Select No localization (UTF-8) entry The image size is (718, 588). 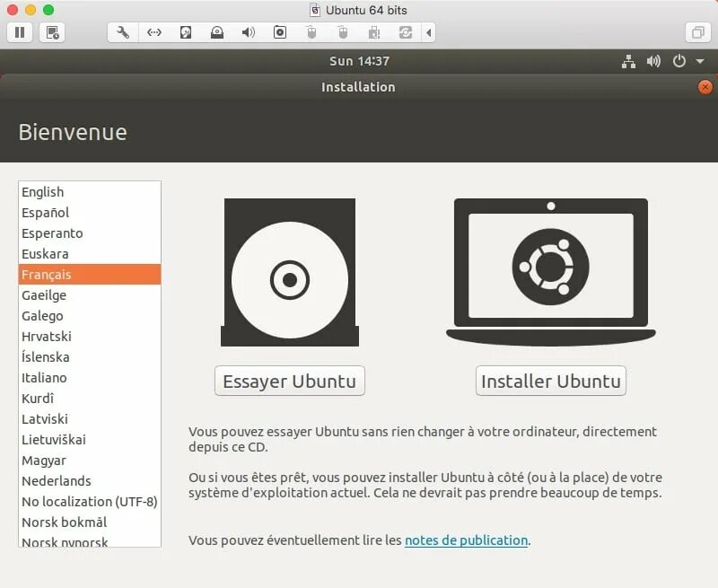90,502
